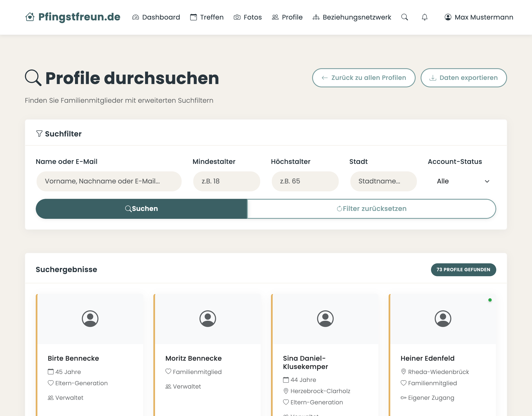Image resolution: width=532 pixels, height=416 pixels.
Task: Click the Pfingstfreun.de home logo icon
Action: [x=30, y=17]
